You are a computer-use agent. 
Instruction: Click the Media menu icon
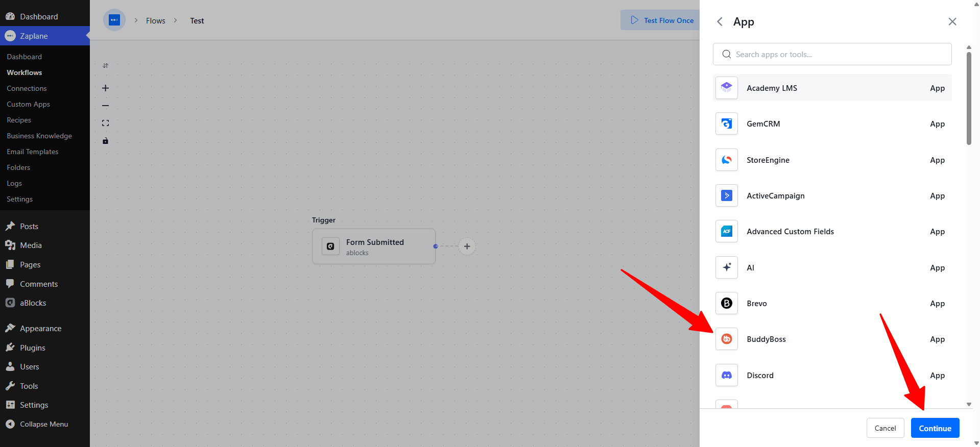(10, 245)
